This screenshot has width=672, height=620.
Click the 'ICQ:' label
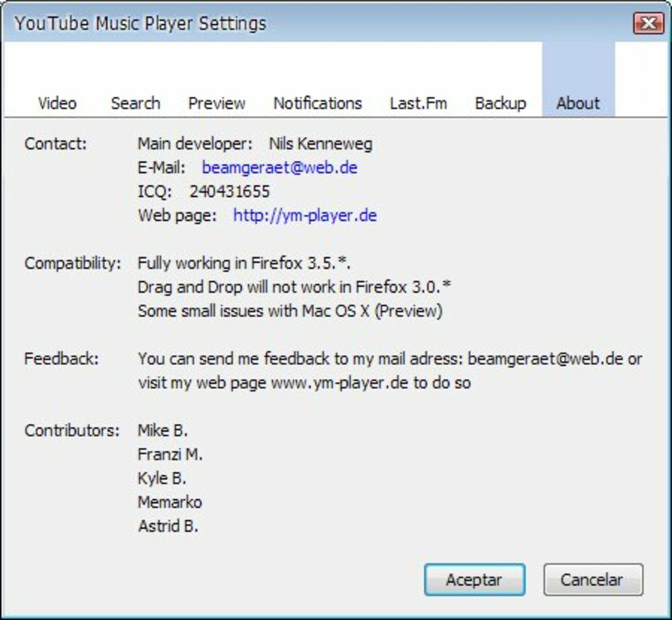click(x=155, y=191)
